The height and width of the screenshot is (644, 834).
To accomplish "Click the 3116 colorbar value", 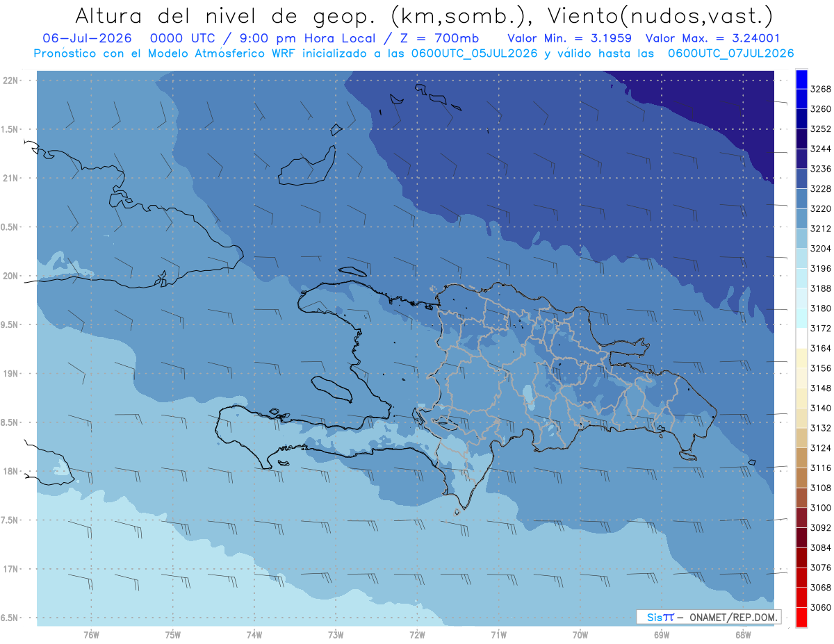I will click(821, 468).
